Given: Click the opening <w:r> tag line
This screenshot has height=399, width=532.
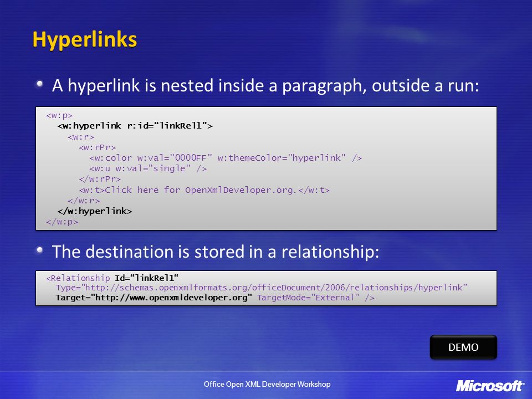Looking at the screenshot, I should tap(81, 137).
